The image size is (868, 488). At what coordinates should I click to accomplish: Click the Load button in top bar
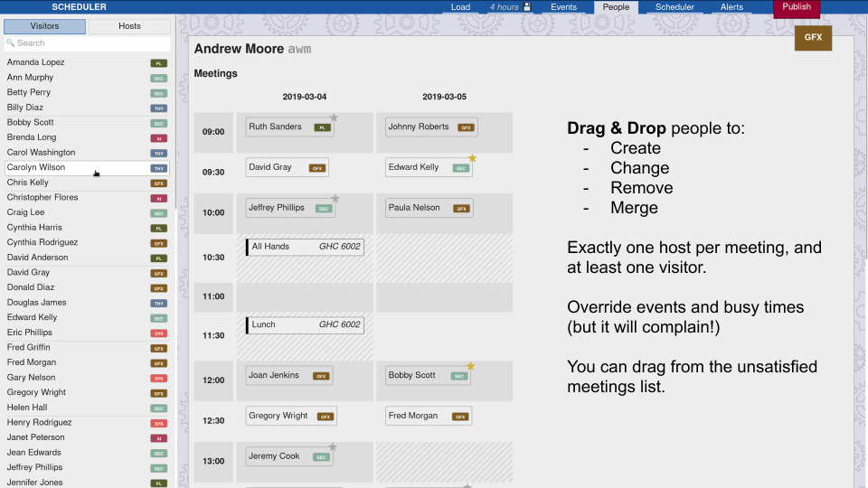[x=460, y=7]
